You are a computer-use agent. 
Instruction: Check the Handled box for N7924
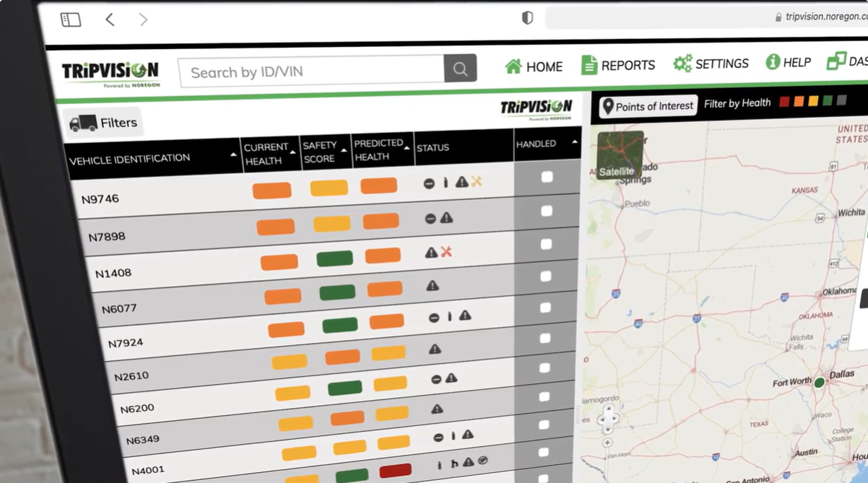coord(545,308)
